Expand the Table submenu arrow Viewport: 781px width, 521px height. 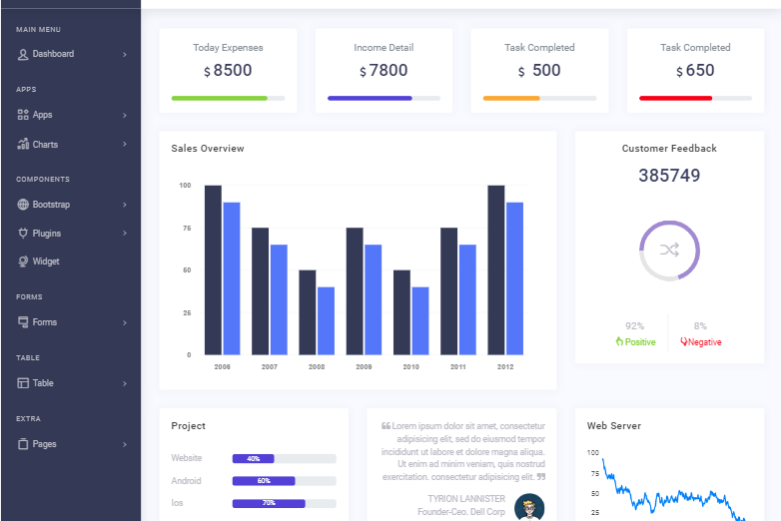tap(125, 383)
